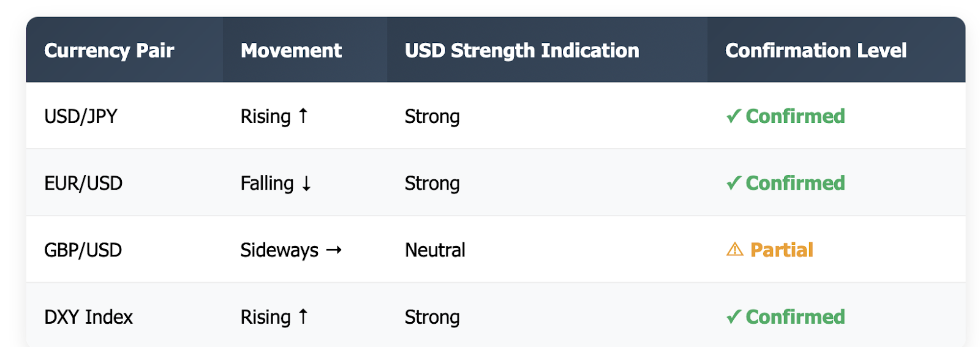The image size is (980, 347).
Task: Click the DXY Index cell
Action: pos(88,317)
